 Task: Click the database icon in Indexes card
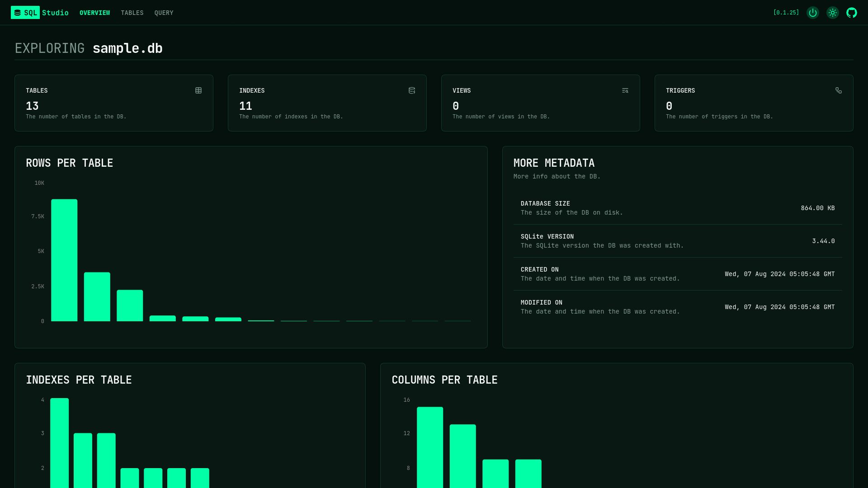(x=412, y=90)
